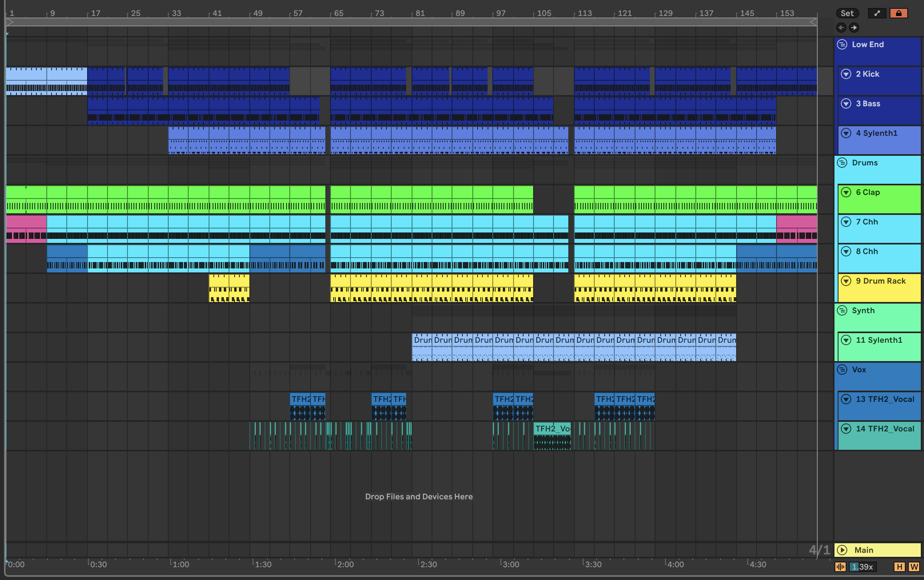Image resolution: width=924 pixels, height=580 pixels.
Task: Toggle automation mode button
Action: (x=877, y=13)
